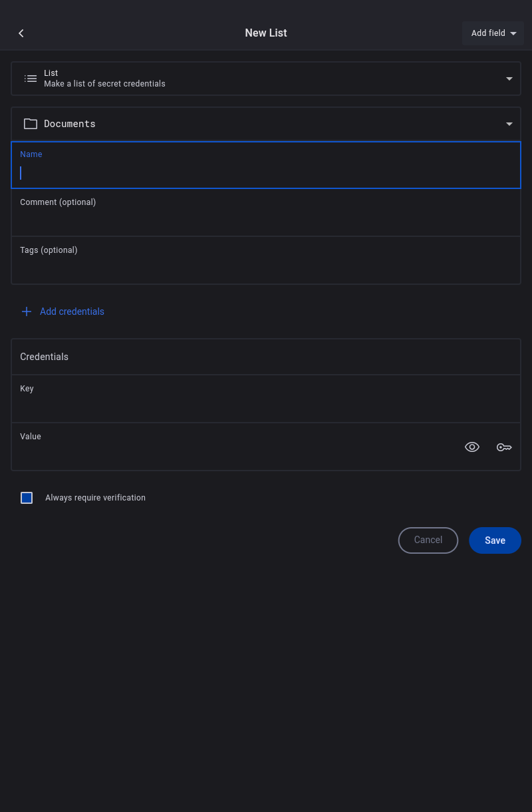
Task: Cancel the new list creation
Action: pyautogui.click(x=428, y=540)
